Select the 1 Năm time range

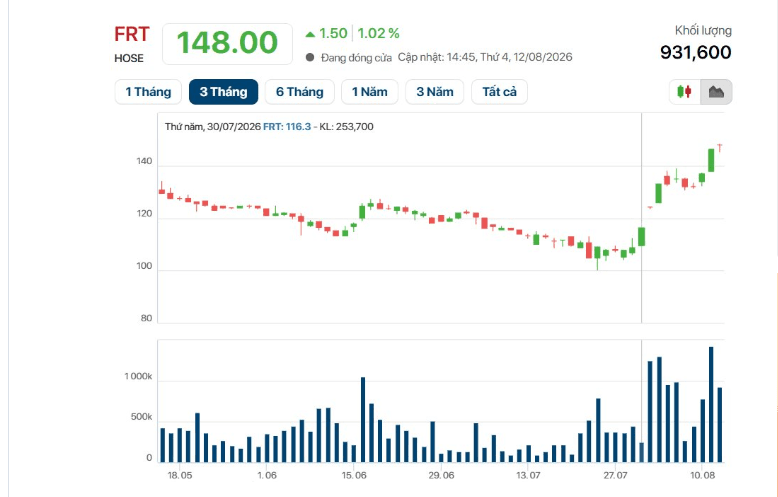pyautogui.click(x=370, y=92)
